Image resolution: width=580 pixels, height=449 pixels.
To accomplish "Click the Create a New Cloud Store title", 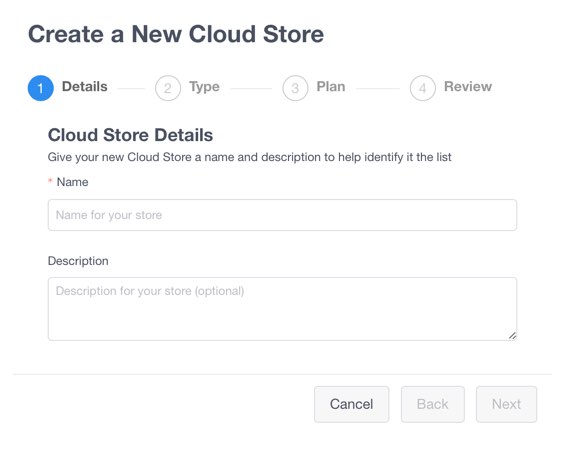I will point(176,34).
